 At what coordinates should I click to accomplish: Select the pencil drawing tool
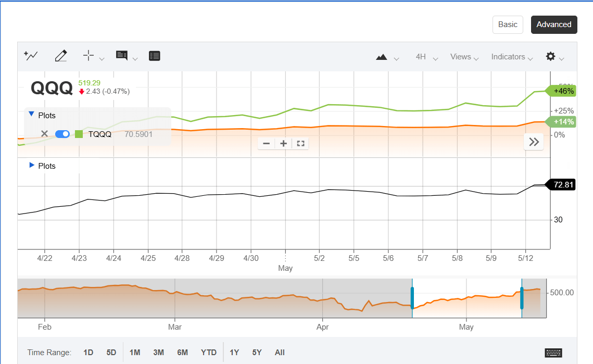(x=61, y=56)
